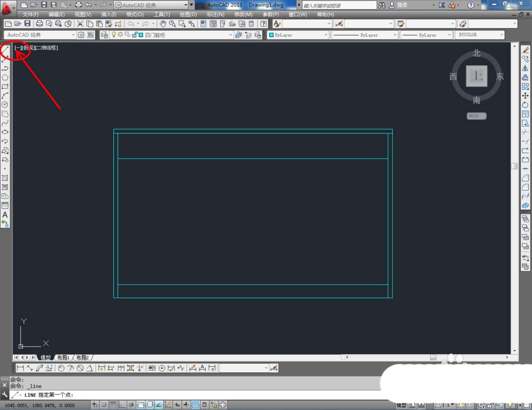Click the 北 compass label

476,53
